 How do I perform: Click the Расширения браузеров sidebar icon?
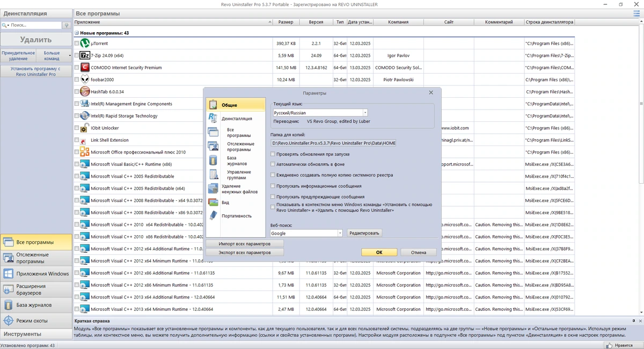[8, 289]
